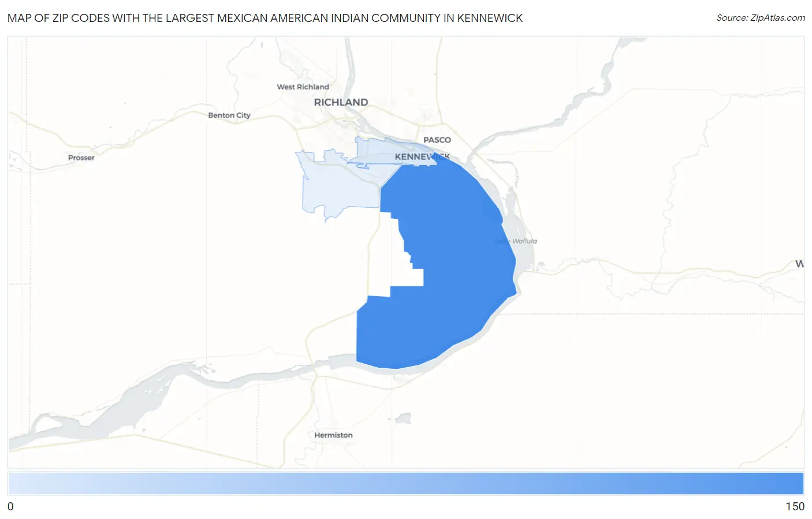Click the Benton City map label

coord(229,115)
